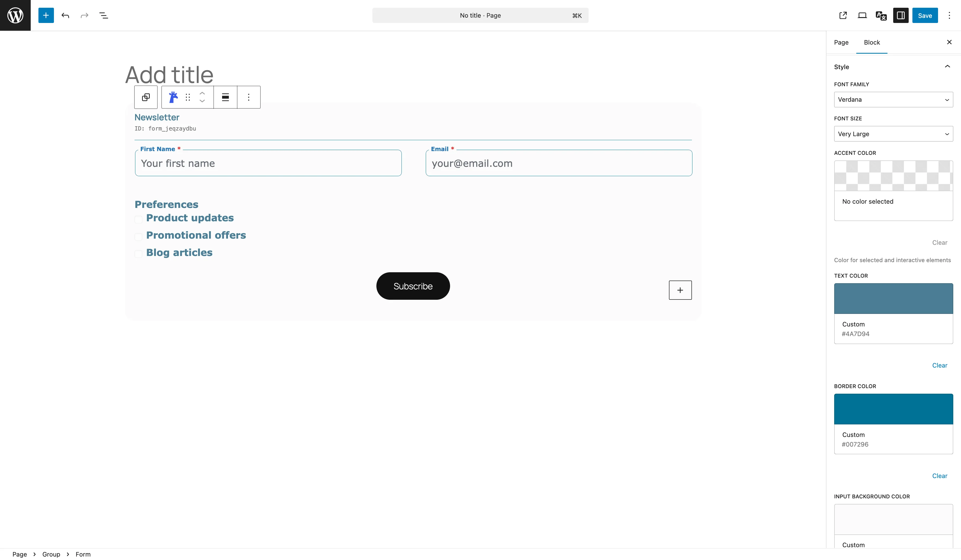Open the Font Family dropdown showing Verdana

tap(893, 99)
